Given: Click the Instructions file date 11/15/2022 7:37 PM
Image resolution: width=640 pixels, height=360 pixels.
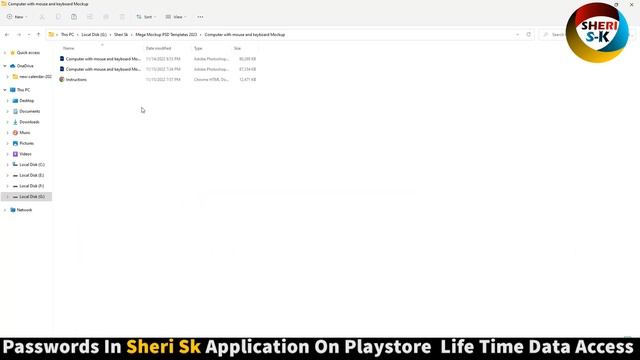Looking at the screenshot, I should (163, 80).
